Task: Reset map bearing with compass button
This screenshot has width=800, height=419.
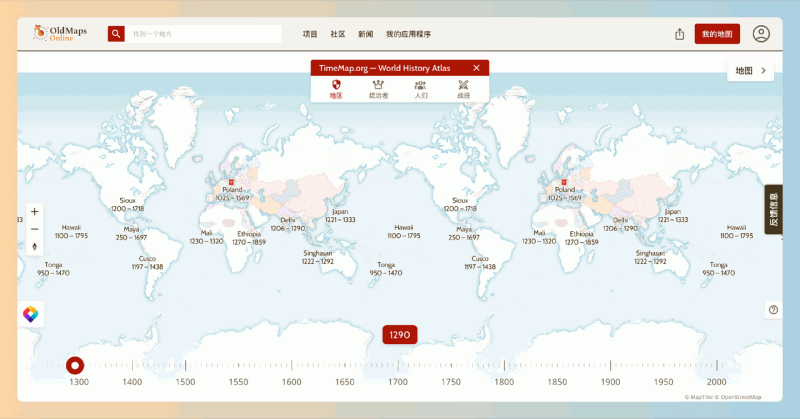Action: coord(35,247)
